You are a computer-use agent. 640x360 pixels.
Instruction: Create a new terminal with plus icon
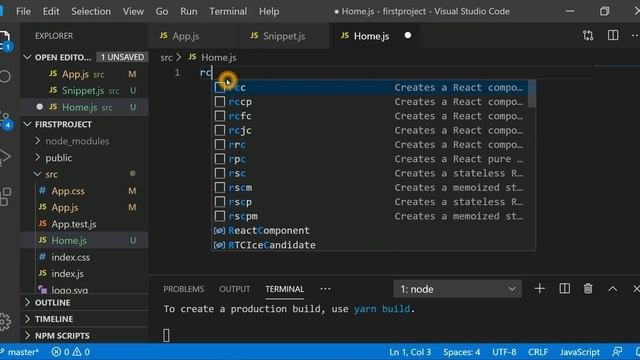540,289
